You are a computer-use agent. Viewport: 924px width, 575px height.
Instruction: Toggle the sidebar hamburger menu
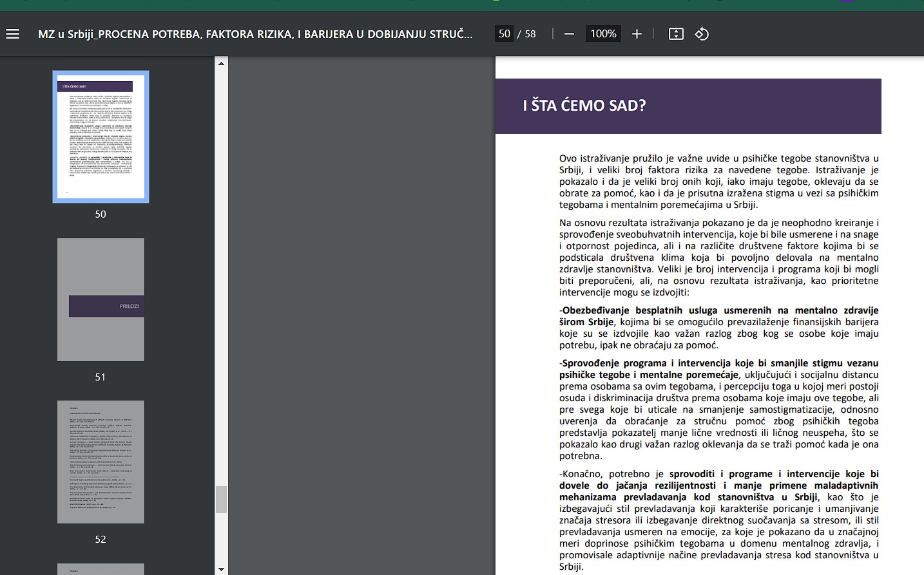click(13, 34)
